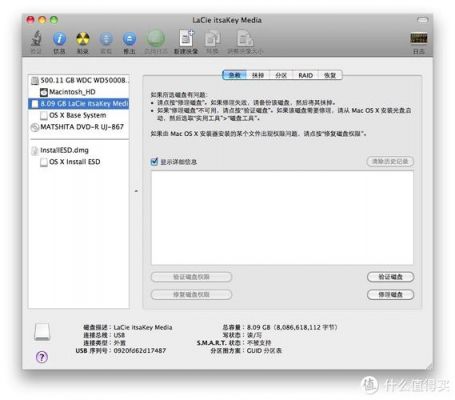Click the Clear History button
Viewport: 455px width, 400px height.
[x=390, y=161]
